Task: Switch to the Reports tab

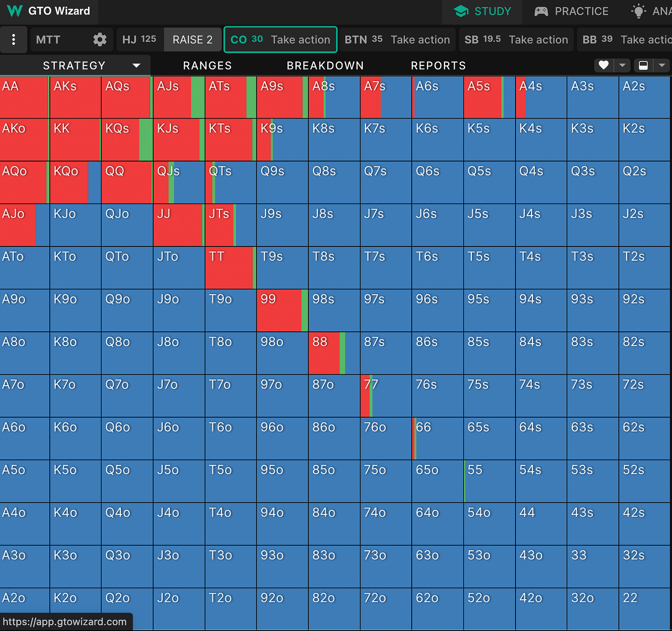Action: pos(438,66)
